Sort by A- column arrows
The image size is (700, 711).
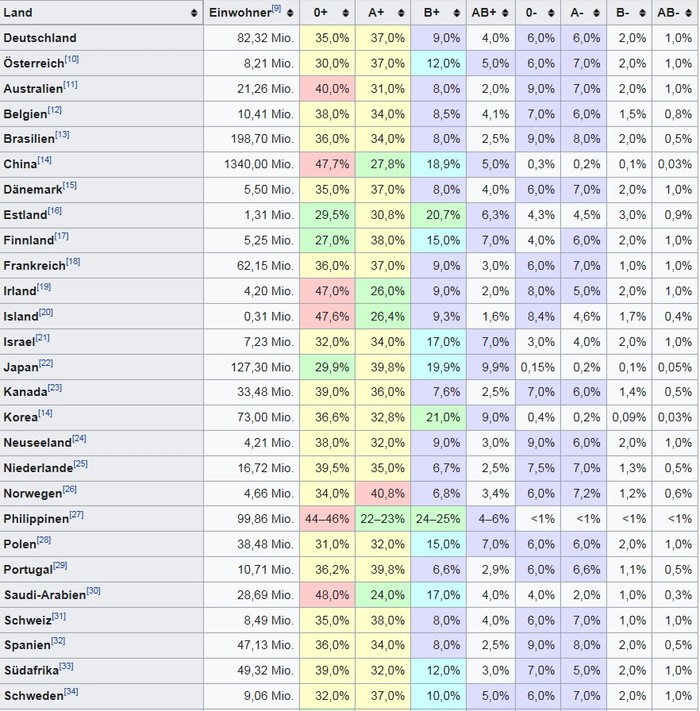click(596, 13)
